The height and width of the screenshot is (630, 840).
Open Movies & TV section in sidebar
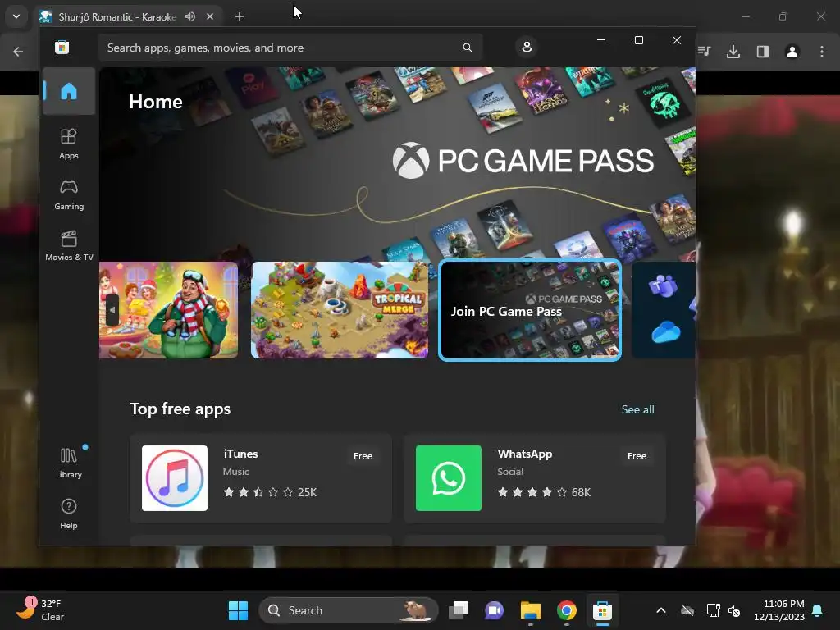pyautogui.click(x=69, y=246)
